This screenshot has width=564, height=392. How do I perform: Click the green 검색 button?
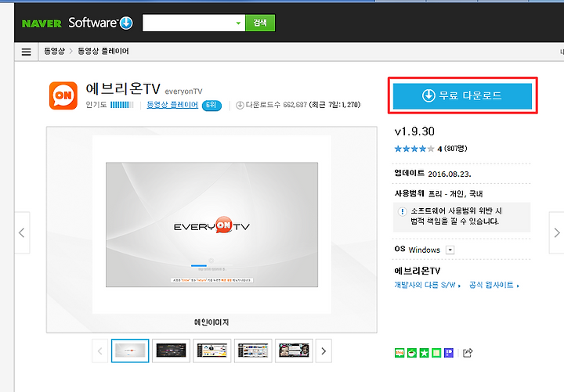pos(260,23)
